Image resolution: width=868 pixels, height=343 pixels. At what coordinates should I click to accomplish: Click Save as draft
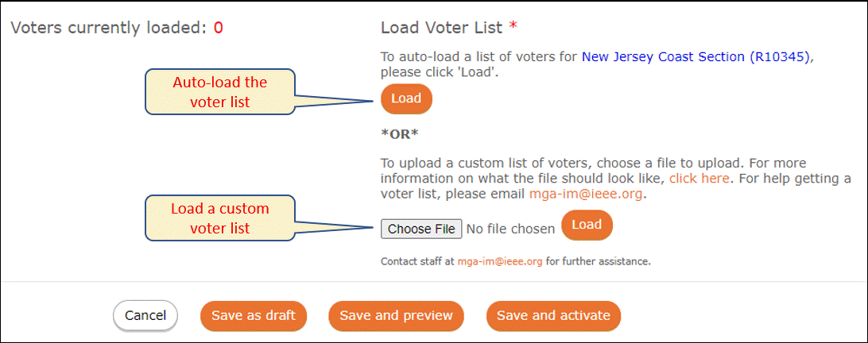pyautogui.click(x=254, y=315)
